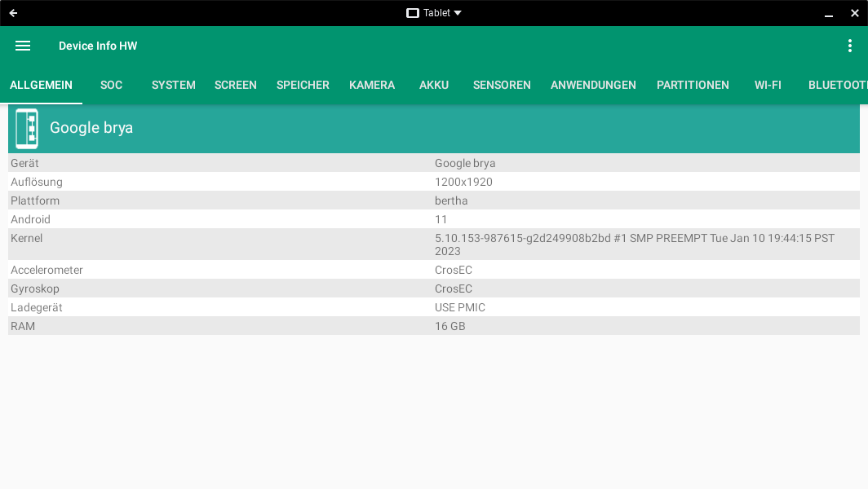This screenshot has height=489, width=868.
Task: Open the PARTITIONEN tab
Action: [x=693, y=86]
